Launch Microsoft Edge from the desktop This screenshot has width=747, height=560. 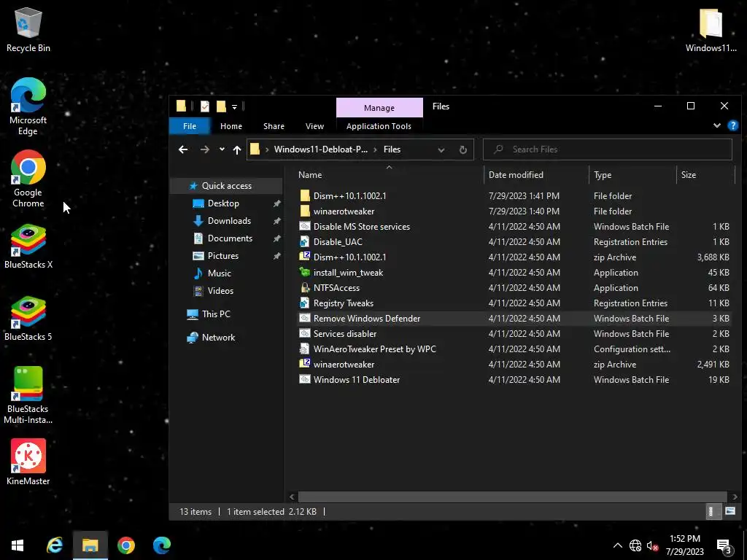(x=28, y=106)
